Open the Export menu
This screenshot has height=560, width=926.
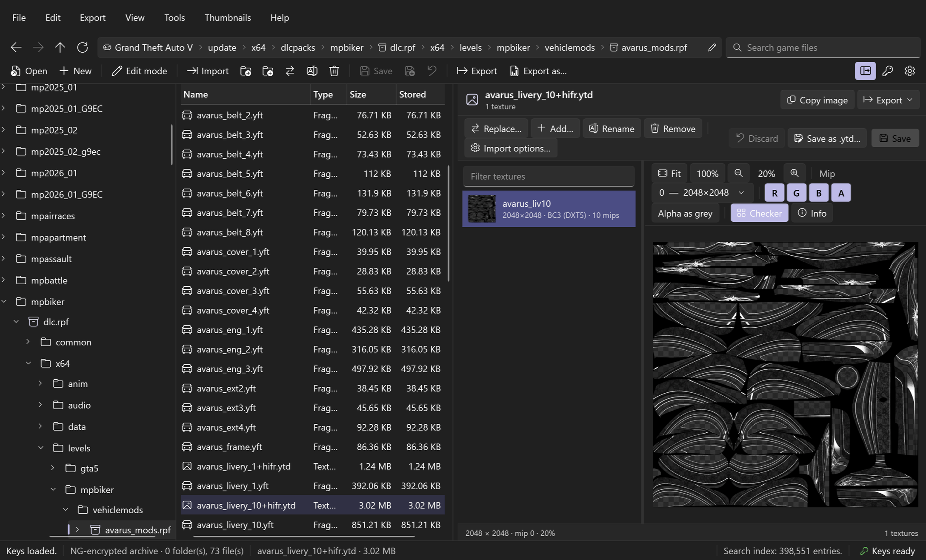point(92,17)
